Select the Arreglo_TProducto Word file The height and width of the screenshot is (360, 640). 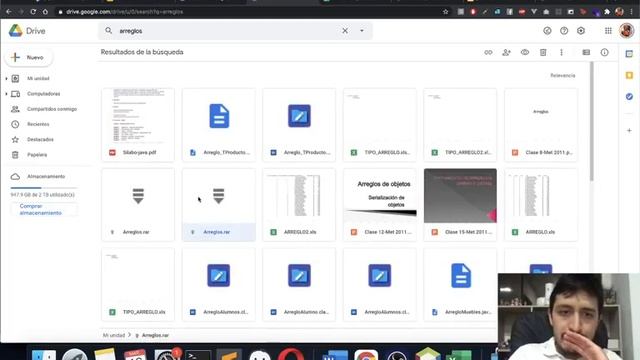point(299,125)
